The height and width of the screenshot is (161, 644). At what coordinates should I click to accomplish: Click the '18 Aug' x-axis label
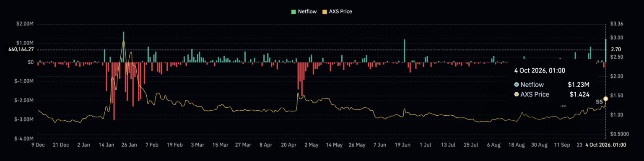pyautogui.click(x=516, y=145)
